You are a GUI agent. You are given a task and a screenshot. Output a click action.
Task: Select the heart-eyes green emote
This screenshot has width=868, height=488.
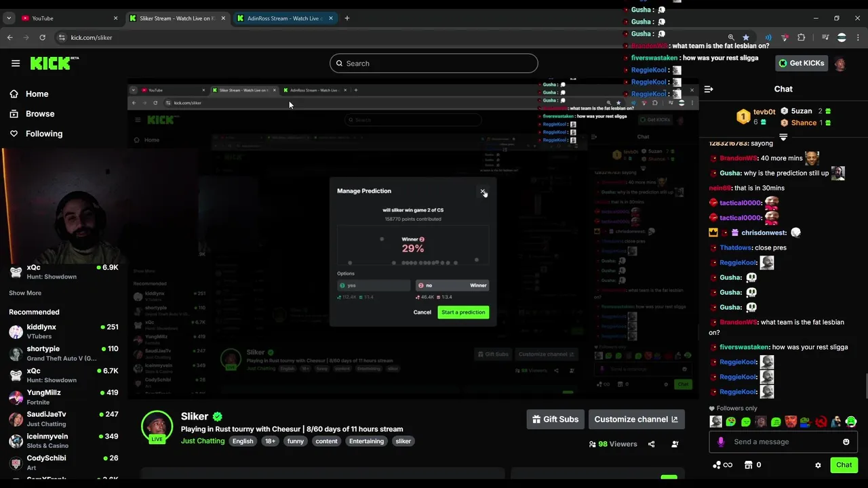730,422
